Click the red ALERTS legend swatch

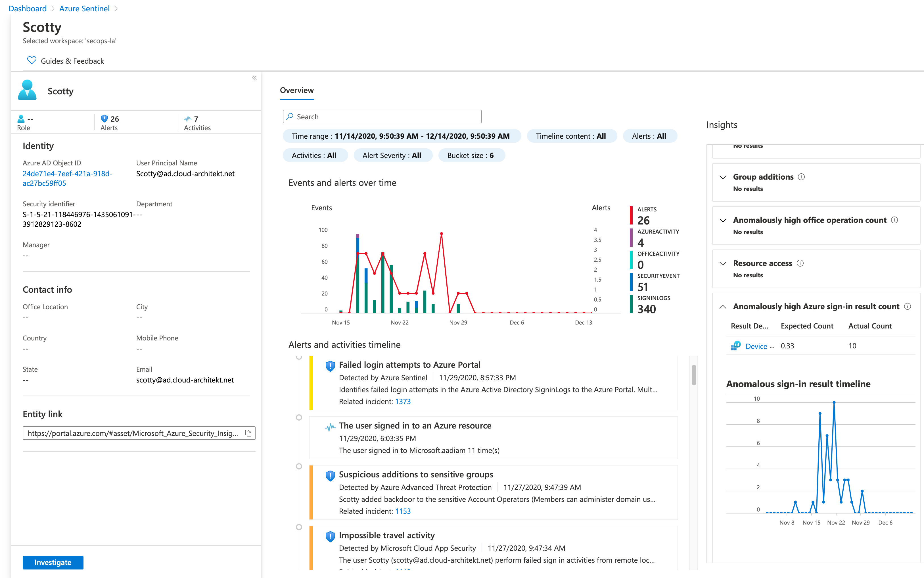(631, 216)
